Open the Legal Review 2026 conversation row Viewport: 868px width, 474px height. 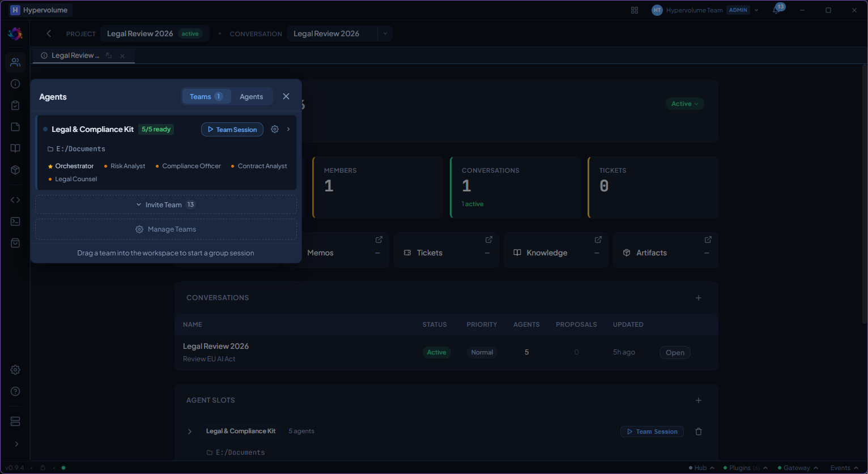(x=446, y=352)
